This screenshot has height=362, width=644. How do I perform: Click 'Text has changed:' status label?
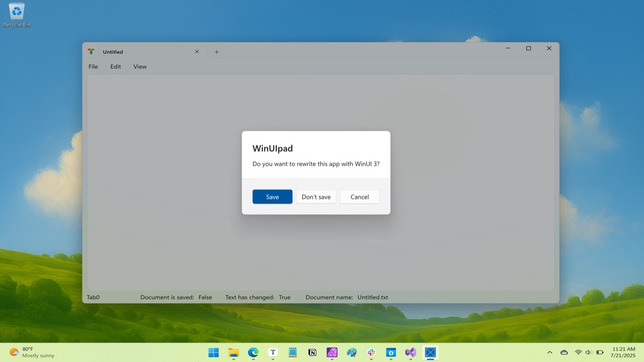point(250,297)
